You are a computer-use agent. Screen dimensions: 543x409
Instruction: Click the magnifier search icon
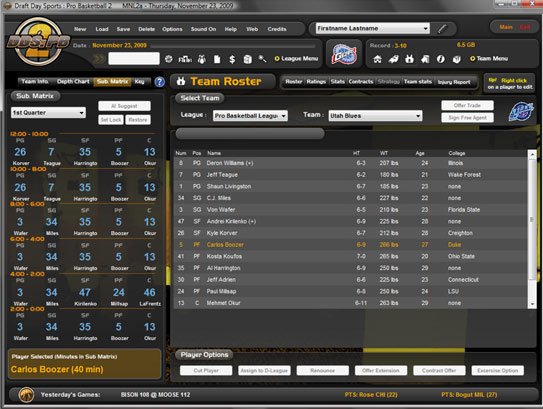[x=262, y=59]
